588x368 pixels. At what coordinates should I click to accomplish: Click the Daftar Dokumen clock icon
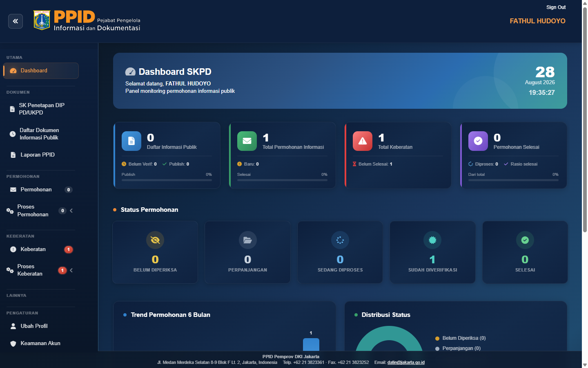[13, 134]
